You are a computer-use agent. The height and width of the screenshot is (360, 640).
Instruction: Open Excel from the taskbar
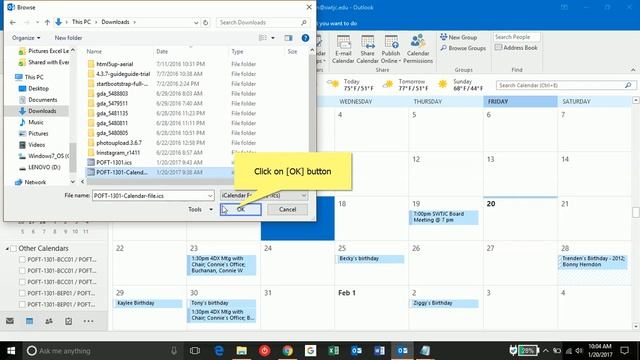[333, 351]
